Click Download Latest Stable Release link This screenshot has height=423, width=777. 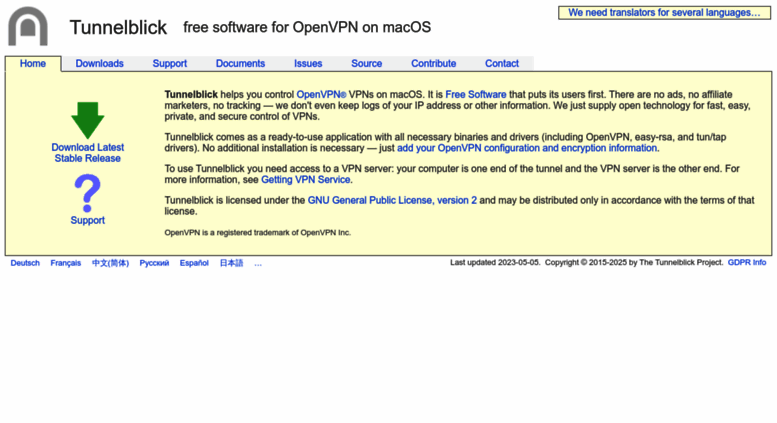click(x=88, y=153)
